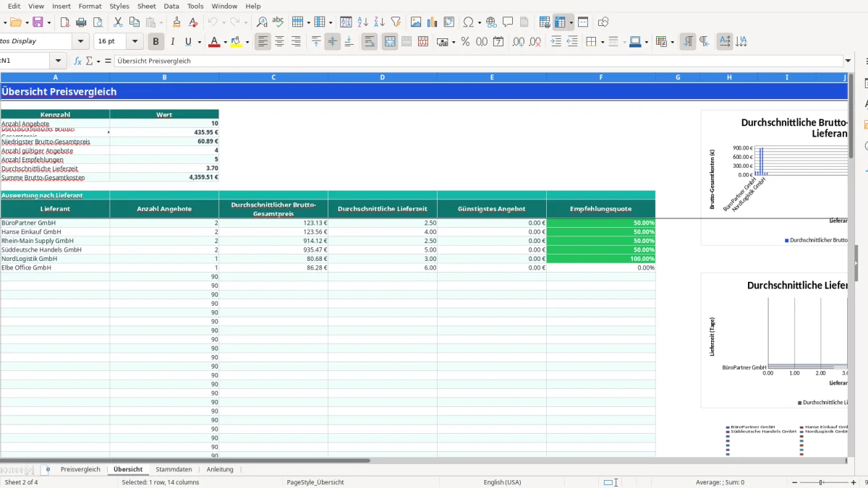
Task: Toggle the AutoFilter funnel icon
Action: coord(396,22)
